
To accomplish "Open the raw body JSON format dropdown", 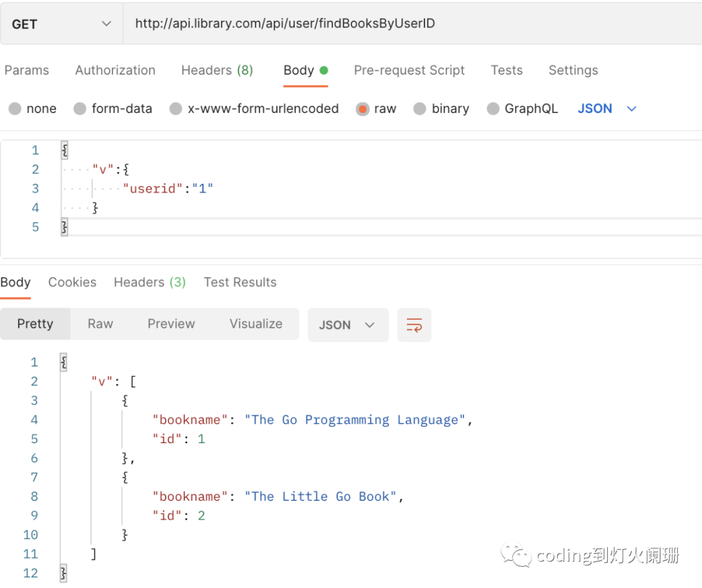I will [x=606, y=109].
